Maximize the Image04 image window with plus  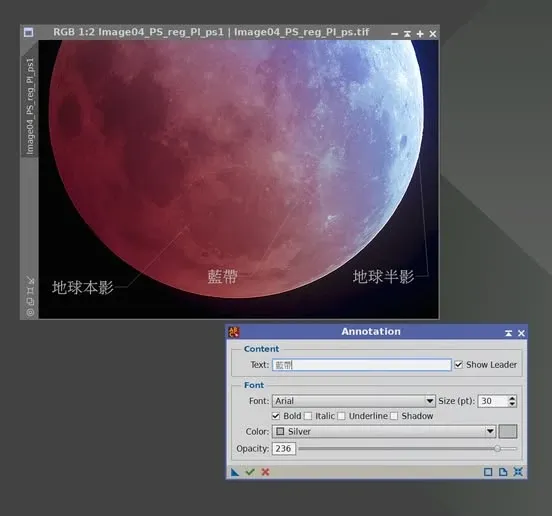[420, 34]
